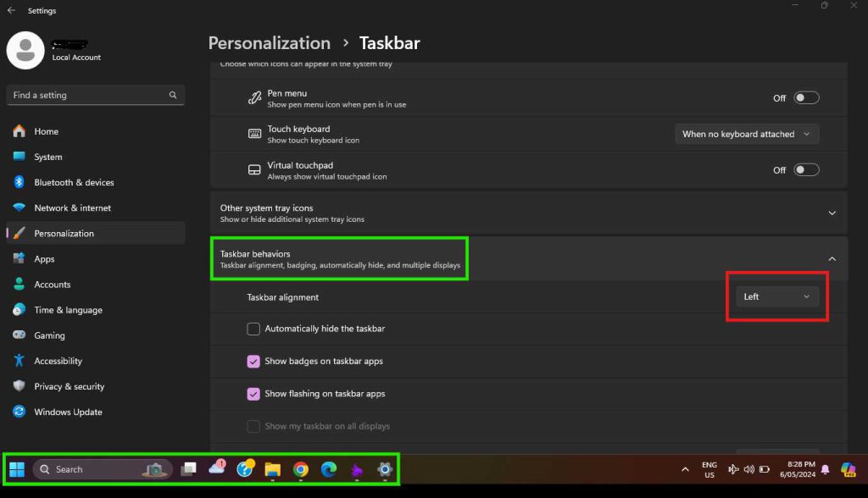The height and width of the screenshot is (498, 868).
Task: Expand Other system tray icons section
Action: point(832,213)
